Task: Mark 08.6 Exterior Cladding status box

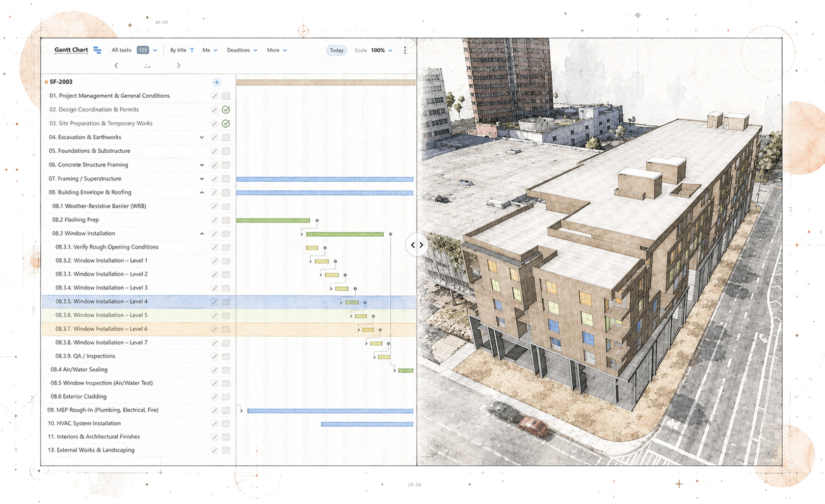Action: 226,397
